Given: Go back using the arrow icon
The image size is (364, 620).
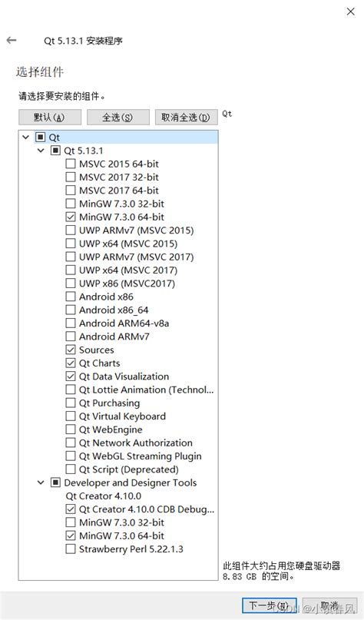Looking at the screenshot, I should coord(12,40).
